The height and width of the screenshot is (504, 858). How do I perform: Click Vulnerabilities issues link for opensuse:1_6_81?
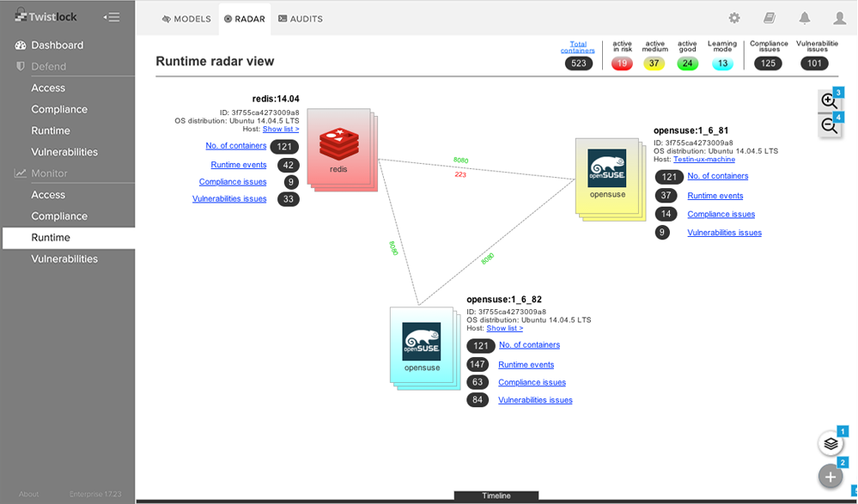pos(725,233)
